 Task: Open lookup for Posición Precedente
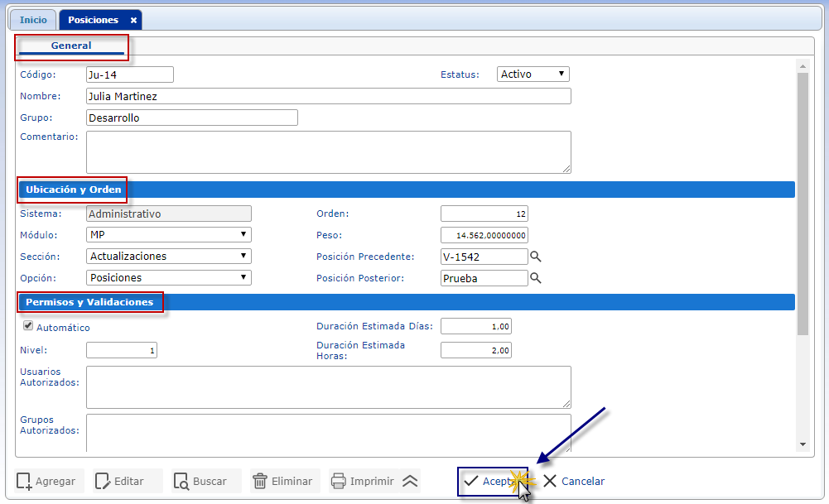536,257
